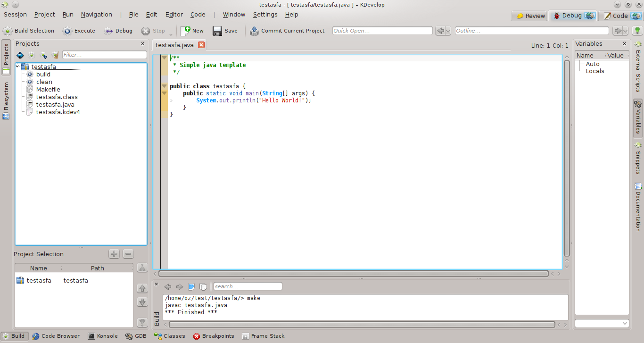The image size is (644, 343).
Task: Toggle the Code Browser tool view
Action: (x=56, y=336)
